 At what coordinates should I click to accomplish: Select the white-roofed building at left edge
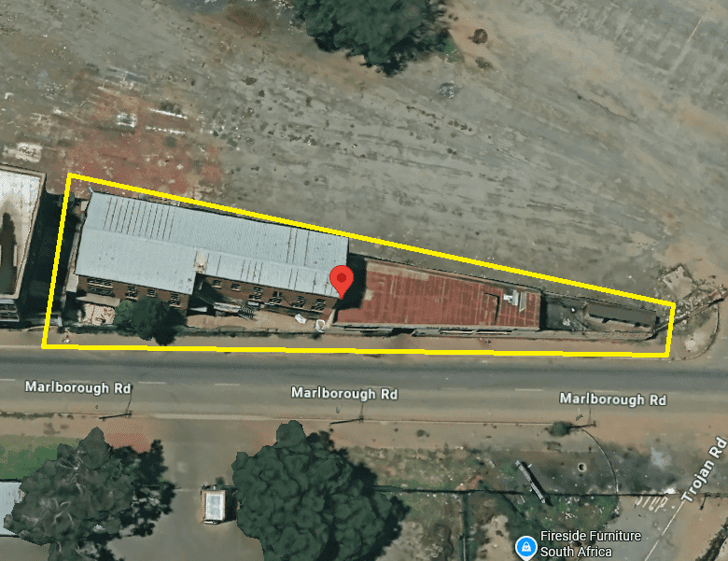(20, 242)
